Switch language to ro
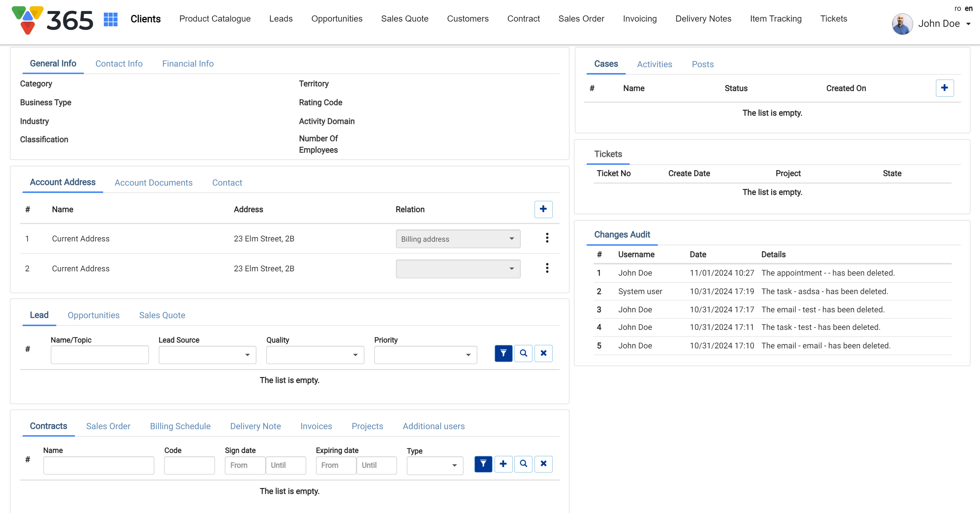This screenshot has width=980, height=513. (957, 8)
